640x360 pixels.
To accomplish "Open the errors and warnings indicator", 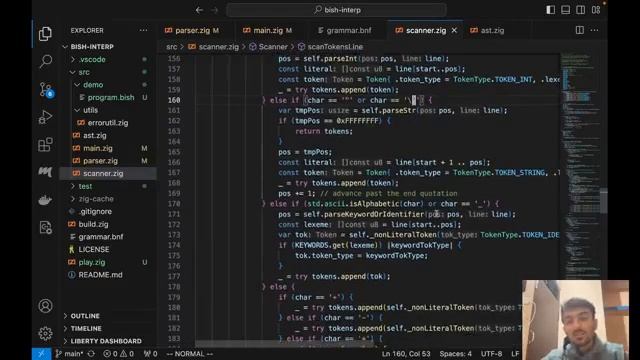I will pos(118,354).
